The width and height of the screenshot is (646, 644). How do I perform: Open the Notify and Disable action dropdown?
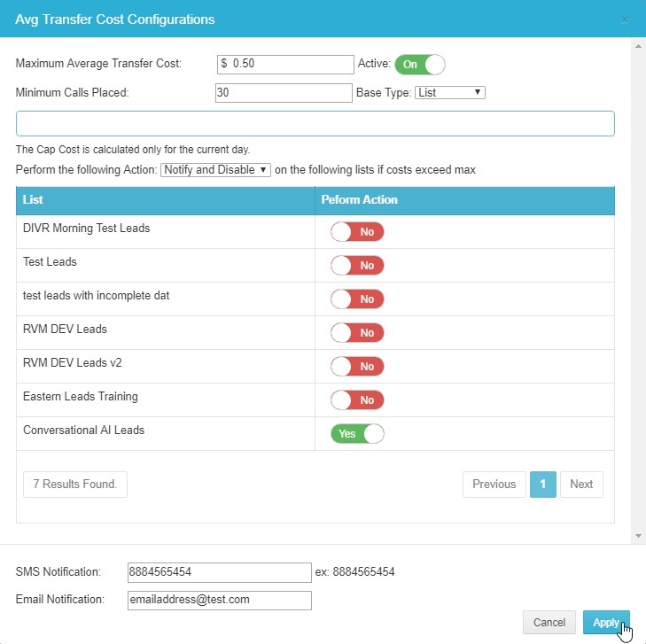tap(215, 170)
